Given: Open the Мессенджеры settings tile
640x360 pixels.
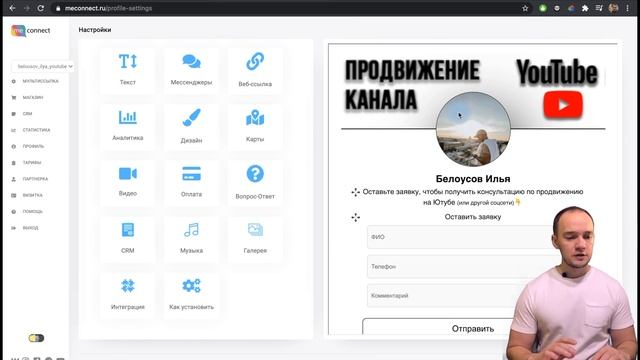Looking at the screenshot, I should pyautogui.click(x=191, y=71).
